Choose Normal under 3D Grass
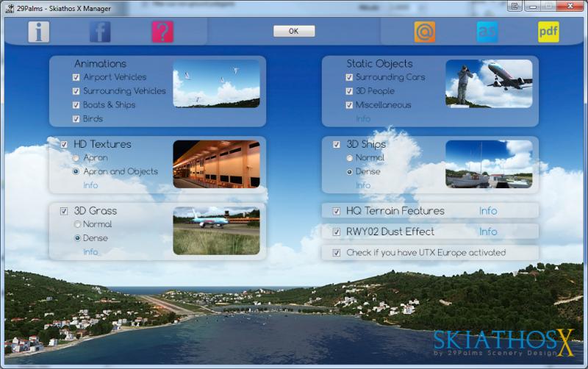This screenshot has width=588, height=369. (78, 224)
